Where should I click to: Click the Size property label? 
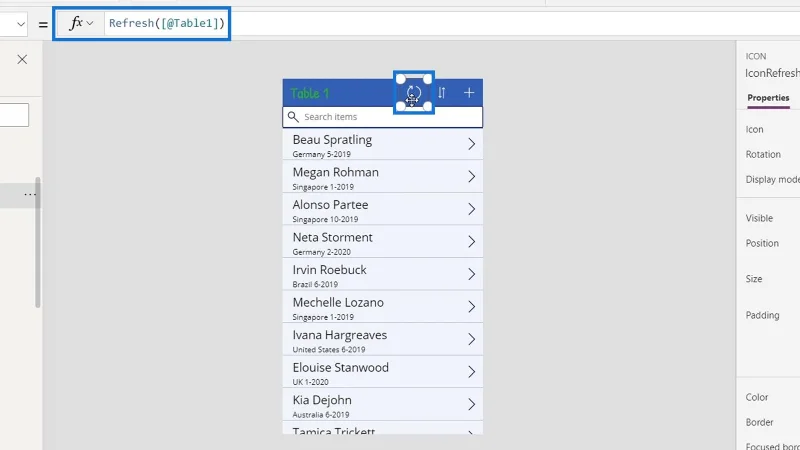[754, 279]
